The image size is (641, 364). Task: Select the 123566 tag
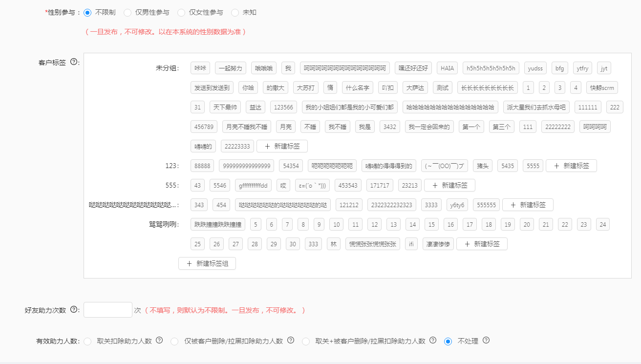284,107
